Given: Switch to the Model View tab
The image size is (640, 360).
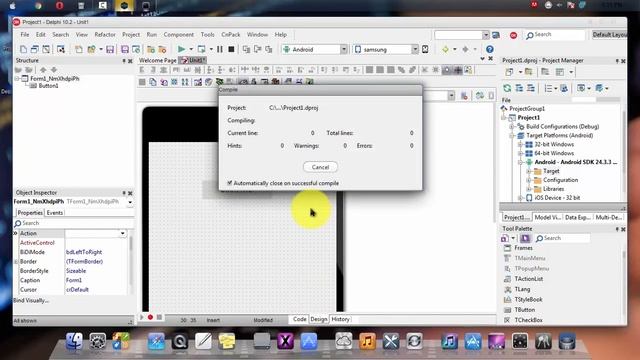Looking at the screenshot, I should [x=548, y=217].
